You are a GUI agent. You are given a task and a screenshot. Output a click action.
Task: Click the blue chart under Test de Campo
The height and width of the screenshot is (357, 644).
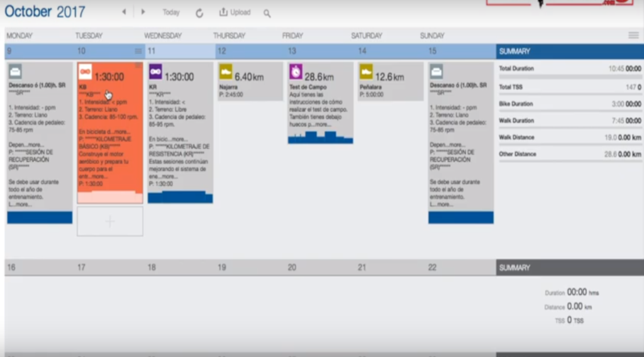point(320,138)
